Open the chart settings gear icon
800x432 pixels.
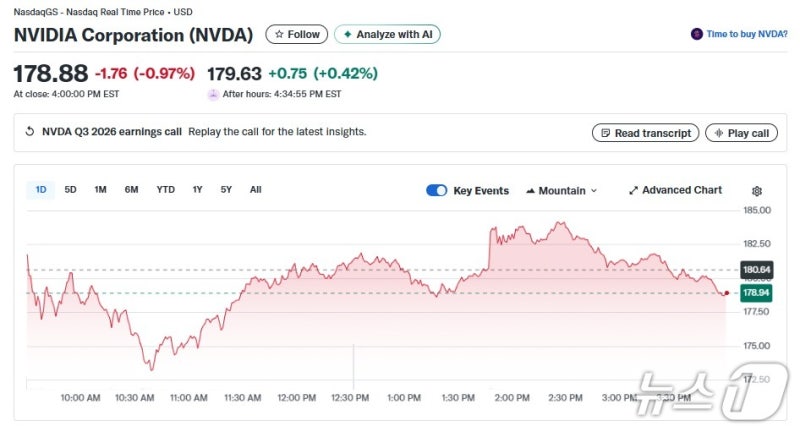point(757,191)
